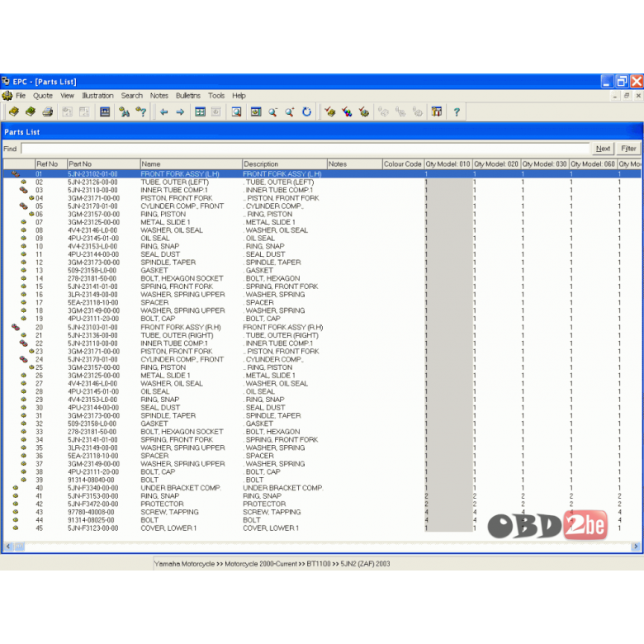The width and height of the screenshot is (644, 644).
Task: Click the blue circular refresh icon
Action: pyautogui.click(x=307, y=111)
